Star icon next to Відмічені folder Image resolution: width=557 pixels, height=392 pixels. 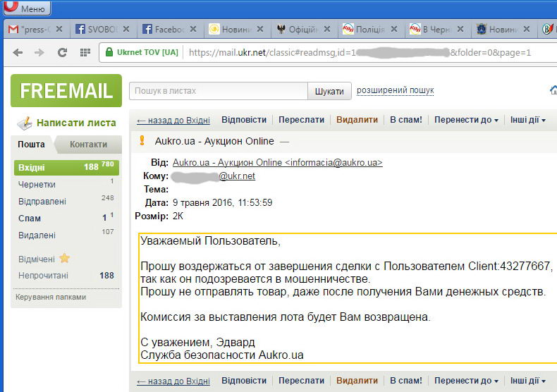coord(64,259)
